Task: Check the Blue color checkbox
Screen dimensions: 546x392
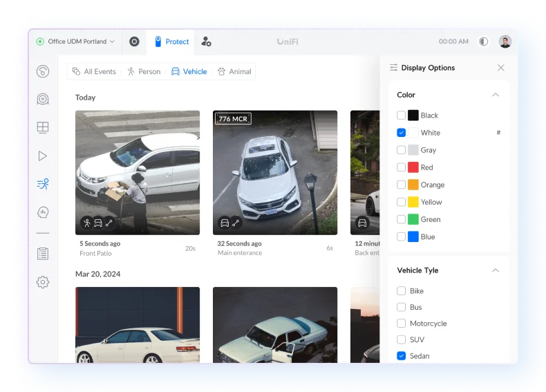Action: tap(401, 236)
